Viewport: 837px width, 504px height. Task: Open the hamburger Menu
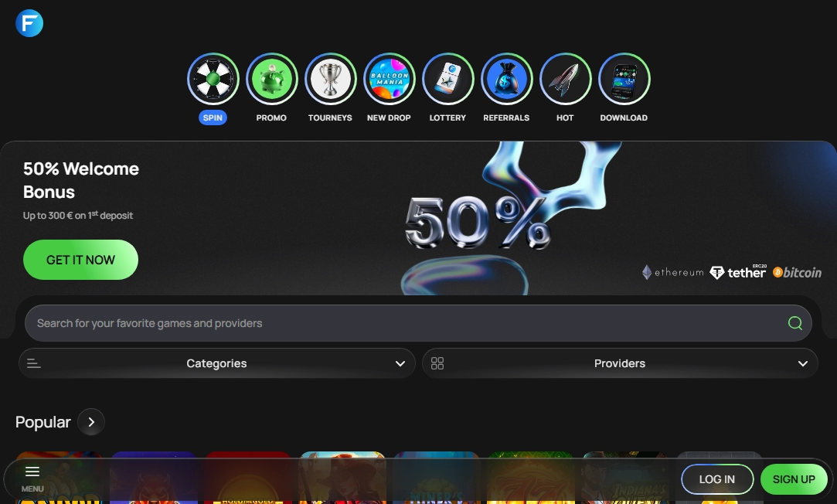tap(32, 478)
